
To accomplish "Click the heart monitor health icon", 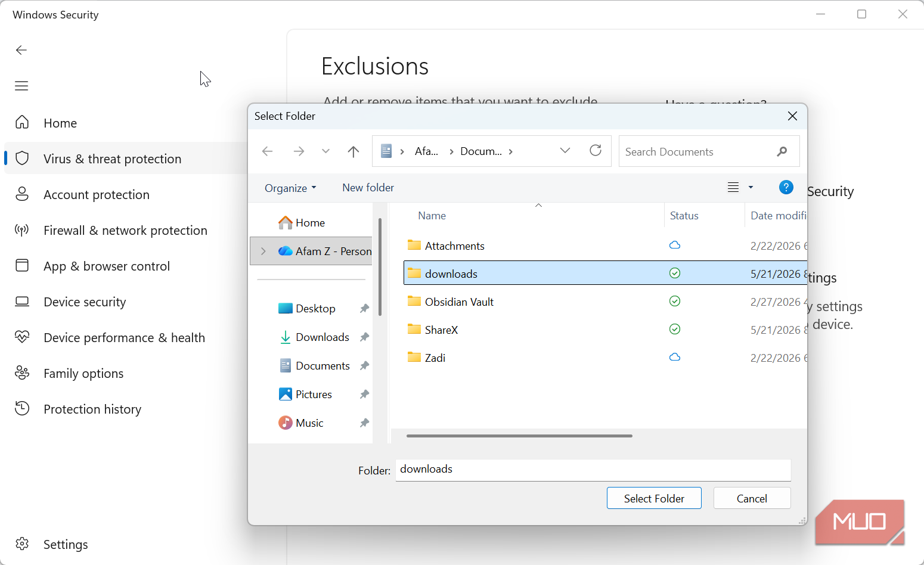I will tap(22, 337).
